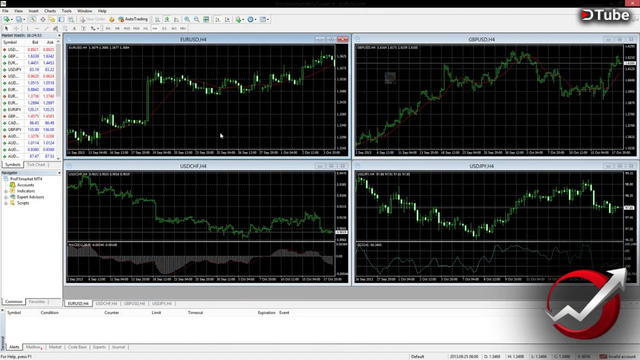This screenshot has width=640, height=360.
Task: Select the Crosshair tool icon
Action: click(16, 29)
